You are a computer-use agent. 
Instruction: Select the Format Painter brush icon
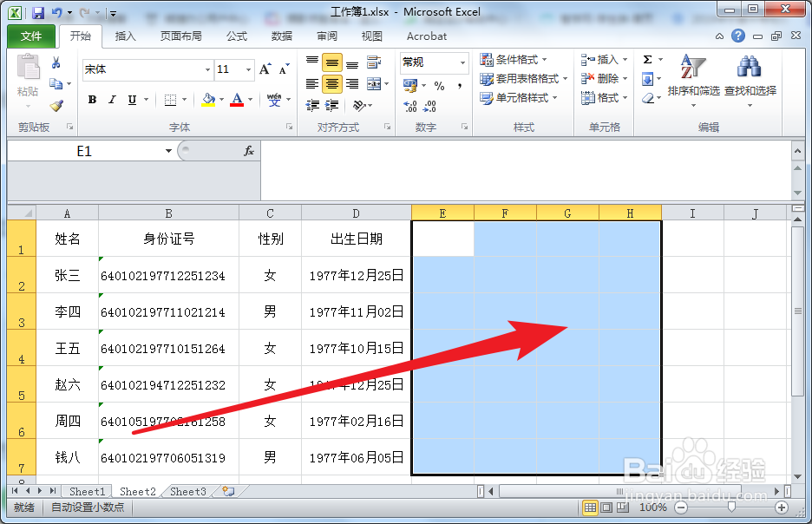coord(56,106)
